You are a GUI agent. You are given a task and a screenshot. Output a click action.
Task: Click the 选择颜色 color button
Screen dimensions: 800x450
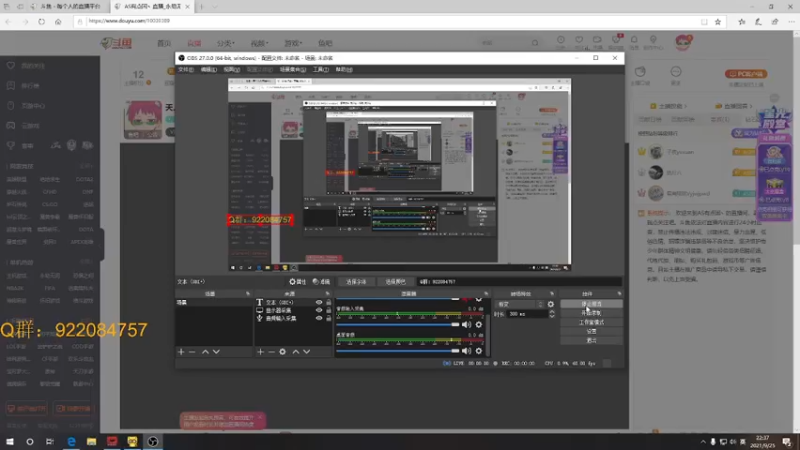(x=395, y=282)
